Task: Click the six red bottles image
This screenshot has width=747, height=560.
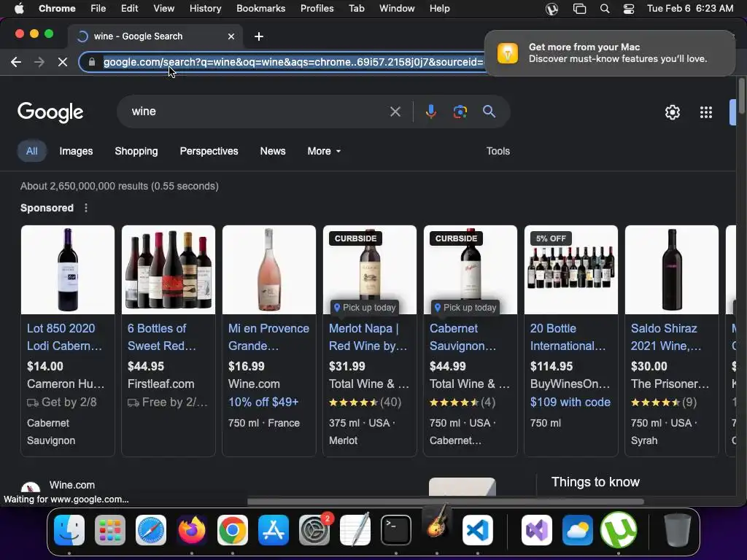Action: pyautogui.click(x=169, y=270)
